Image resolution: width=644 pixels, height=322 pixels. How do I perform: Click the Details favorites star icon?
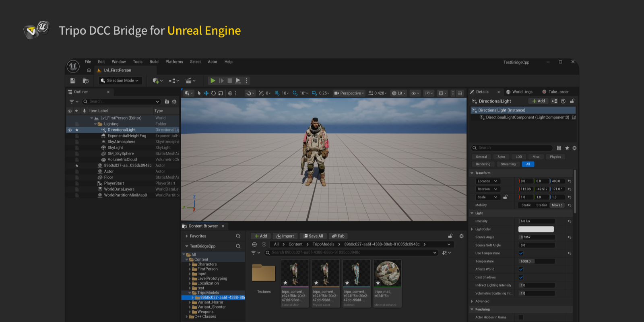coord(567,148)
